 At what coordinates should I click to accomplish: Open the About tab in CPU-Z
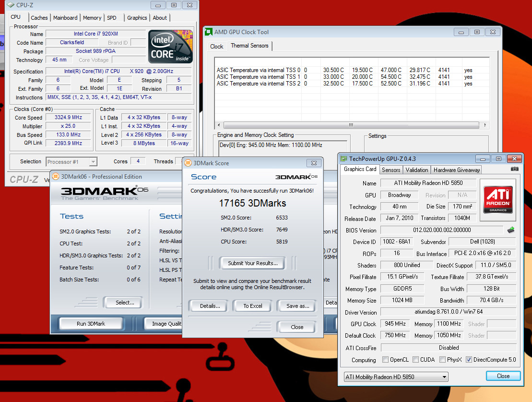pos(160,18)
